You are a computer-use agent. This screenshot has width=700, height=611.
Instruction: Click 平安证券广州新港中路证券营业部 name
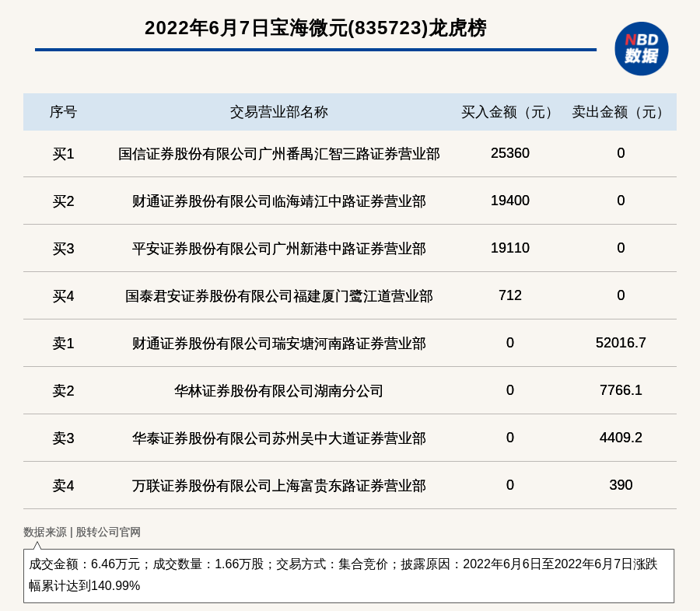(x=279, y=249)
